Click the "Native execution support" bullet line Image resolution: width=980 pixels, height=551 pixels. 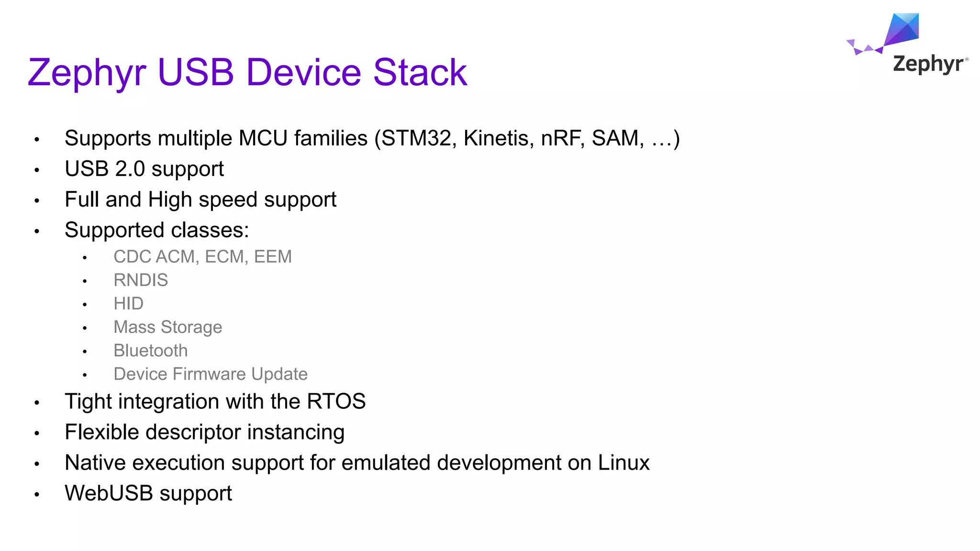click(356, 463)
